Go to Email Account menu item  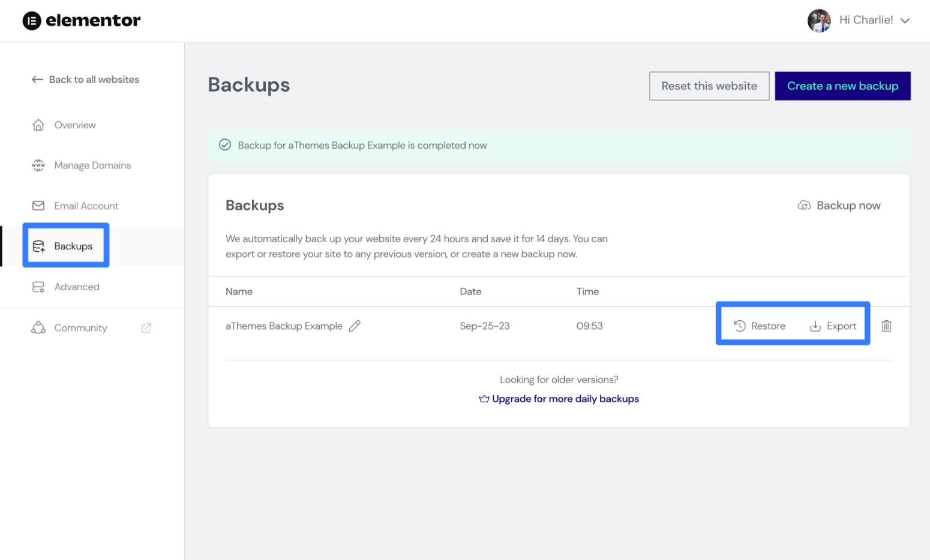[86, 206]
